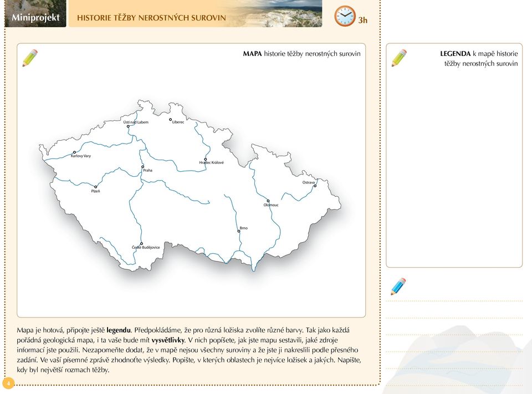Click the first dotted writing line
Viewport: 532px width, 394px height.
[454, 301]
